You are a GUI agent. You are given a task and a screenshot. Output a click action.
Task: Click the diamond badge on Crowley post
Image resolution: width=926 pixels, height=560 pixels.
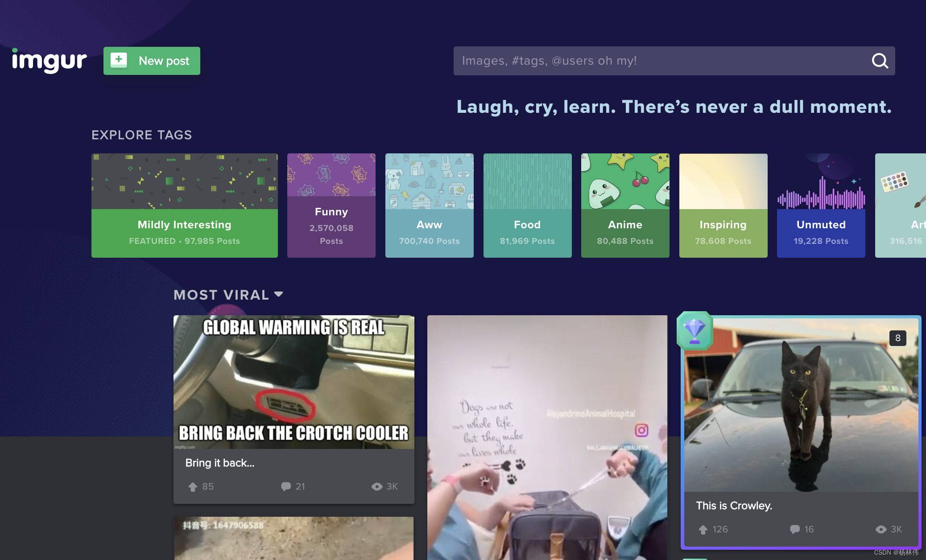[694, 331]
